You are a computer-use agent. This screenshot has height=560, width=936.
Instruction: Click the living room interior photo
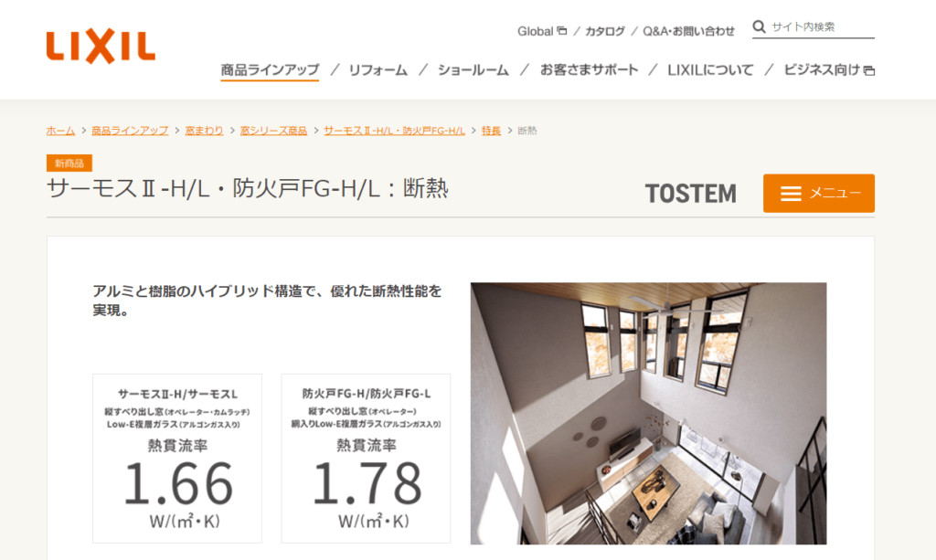[648, 413]
